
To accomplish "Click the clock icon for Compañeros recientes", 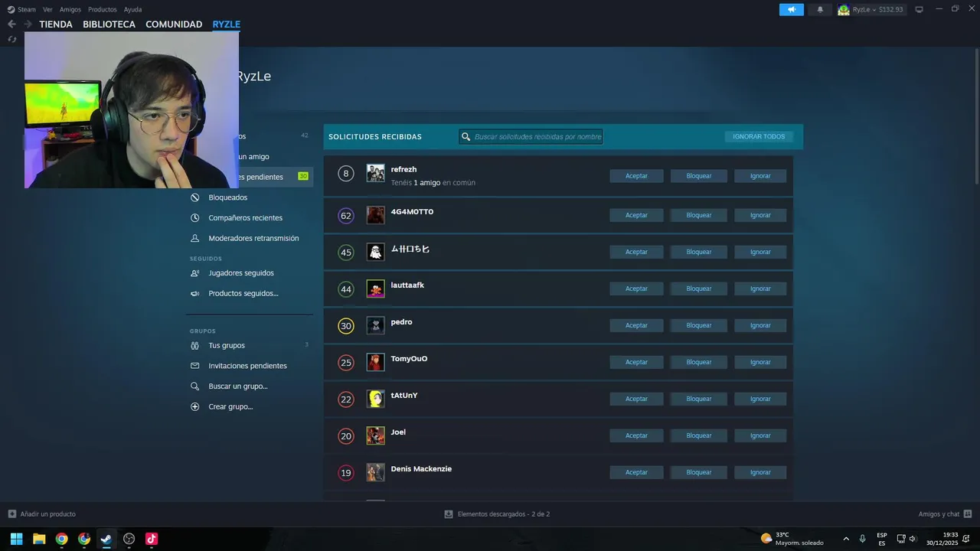I will 194,218.
